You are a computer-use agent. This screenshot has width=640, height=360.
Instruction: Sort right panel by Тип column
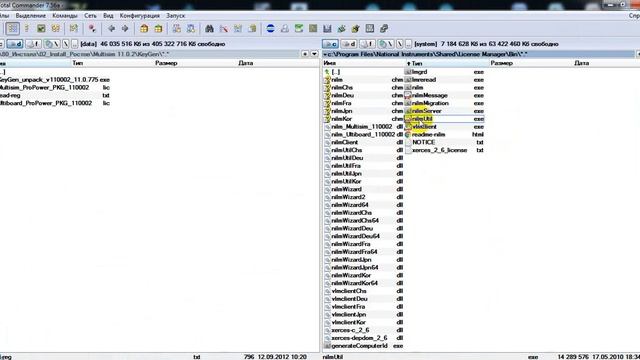click(x=448, y=63)
